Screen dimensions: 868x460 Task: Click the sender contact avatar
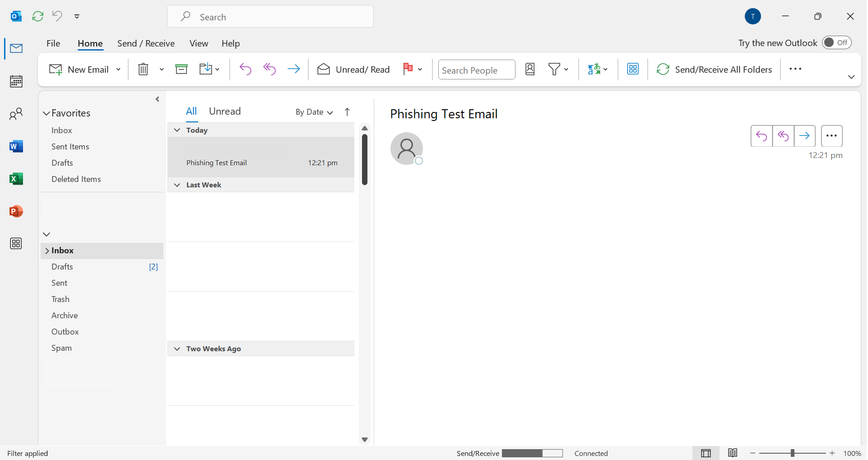(x=407, y=149)
